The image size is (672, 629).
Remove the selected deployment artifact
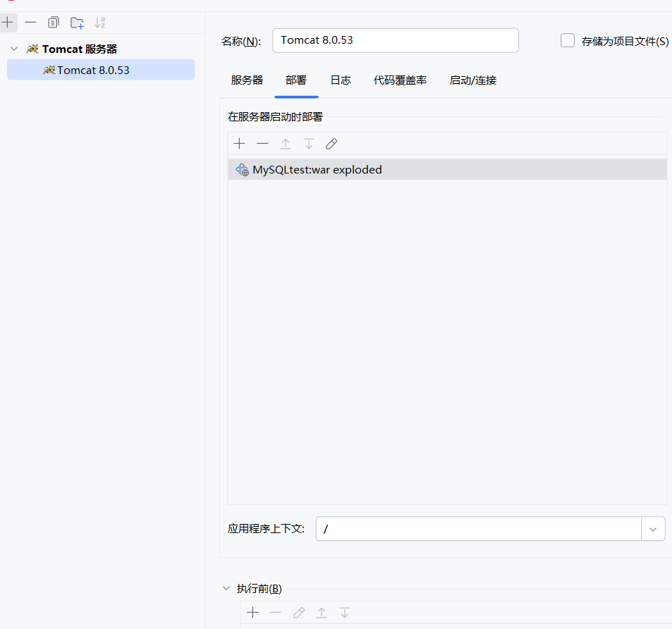(262, 144)
